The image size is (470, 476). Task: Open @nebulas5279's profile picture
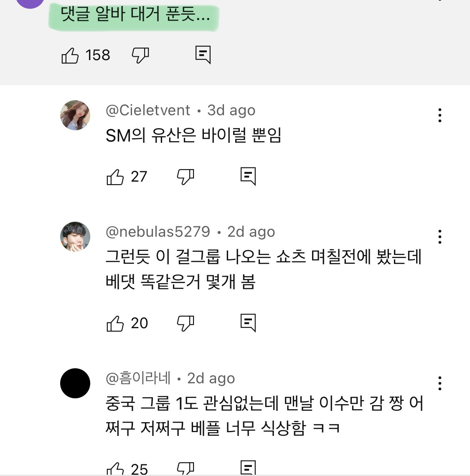[75, 237]
